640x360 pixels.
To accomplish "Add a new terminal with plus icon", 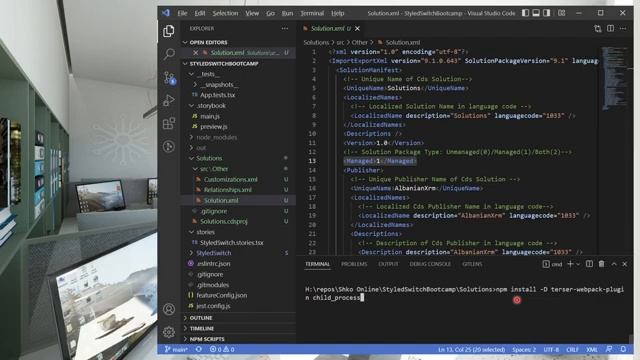I will (570, 264).
